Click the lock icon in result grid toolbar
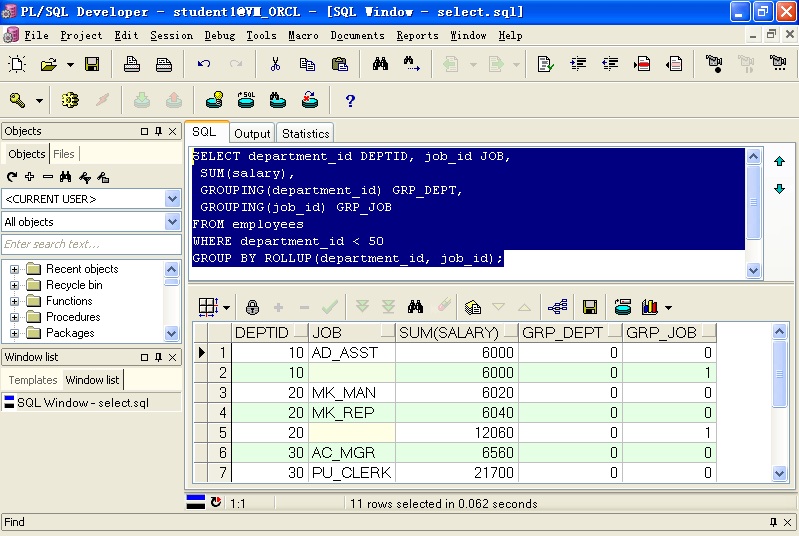 pyautogui.click(x=252, y=307)
